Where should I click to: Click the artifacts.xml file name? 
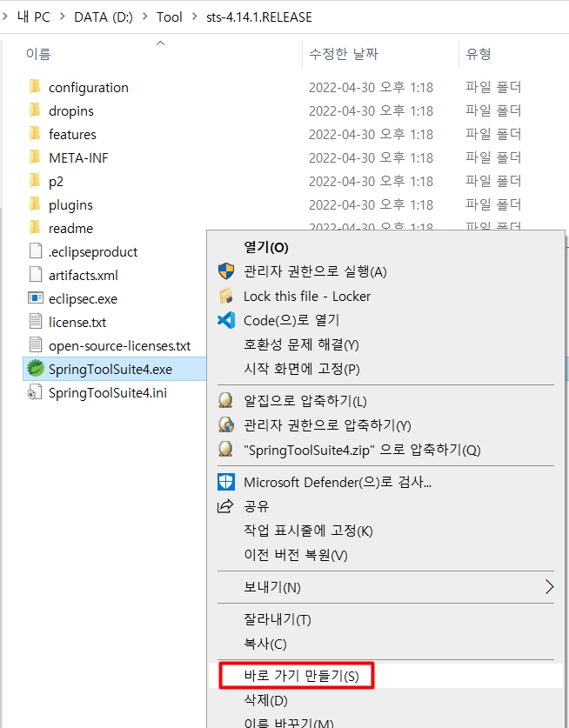84,275
